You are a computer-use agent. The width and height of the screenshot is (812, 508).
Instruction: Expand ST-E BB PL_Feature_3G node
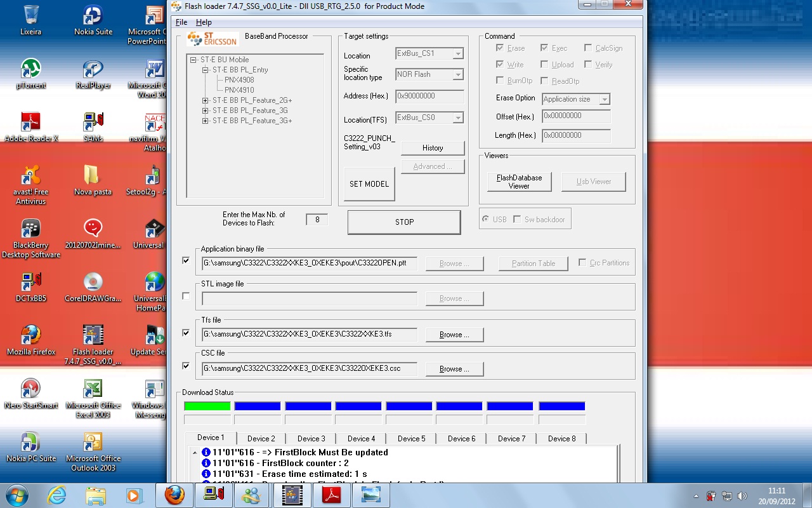tap(206, 110)
